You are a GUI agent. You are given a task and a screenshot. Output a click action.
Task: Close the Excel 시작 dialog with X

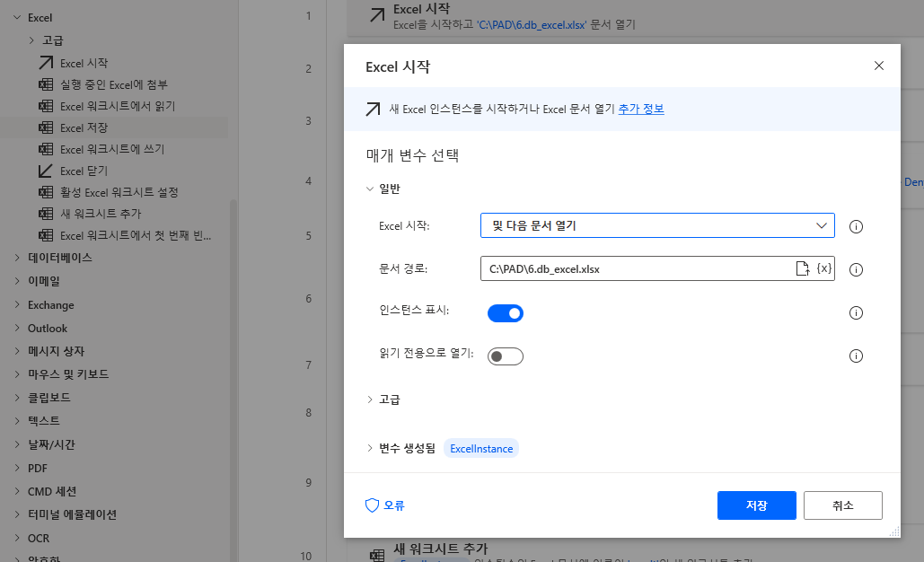pyautogui.click(x=878, y=66)
